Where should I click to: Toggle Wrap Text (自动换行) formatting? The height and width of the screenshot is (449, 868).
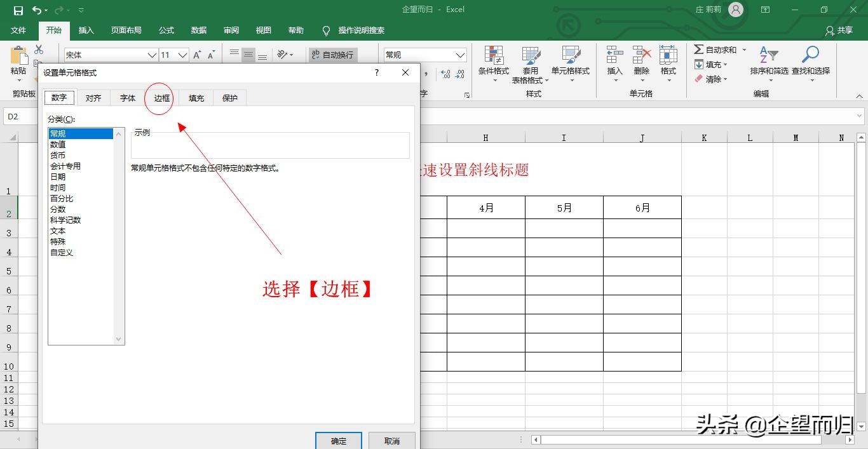tap(332, 55)
